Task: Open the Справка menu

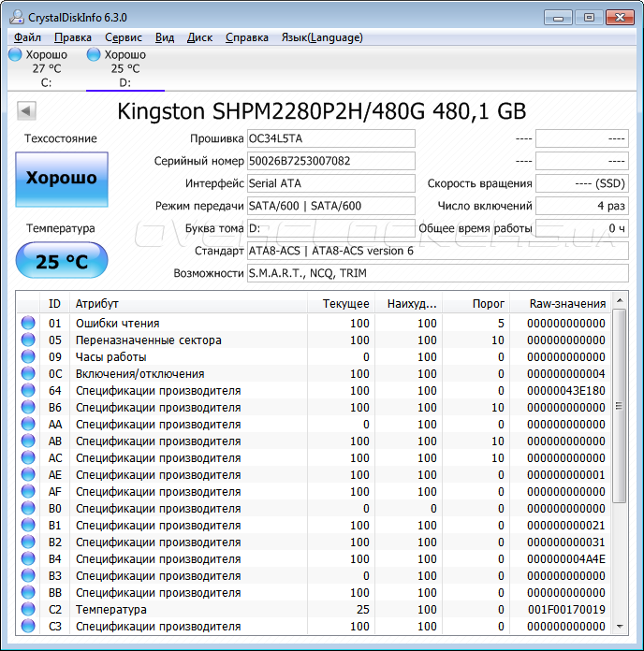Action: [247, 37]
